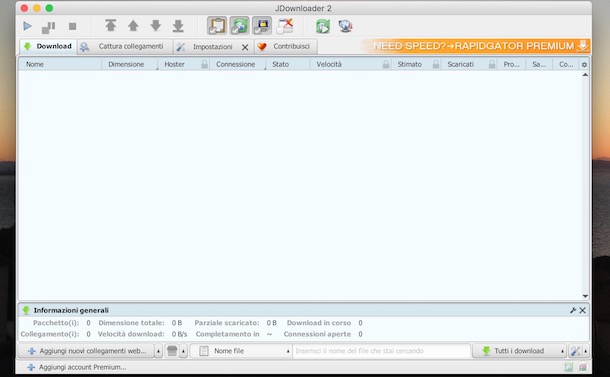Open column settings gear icon
610x377 pixels.
click(584, 65)
